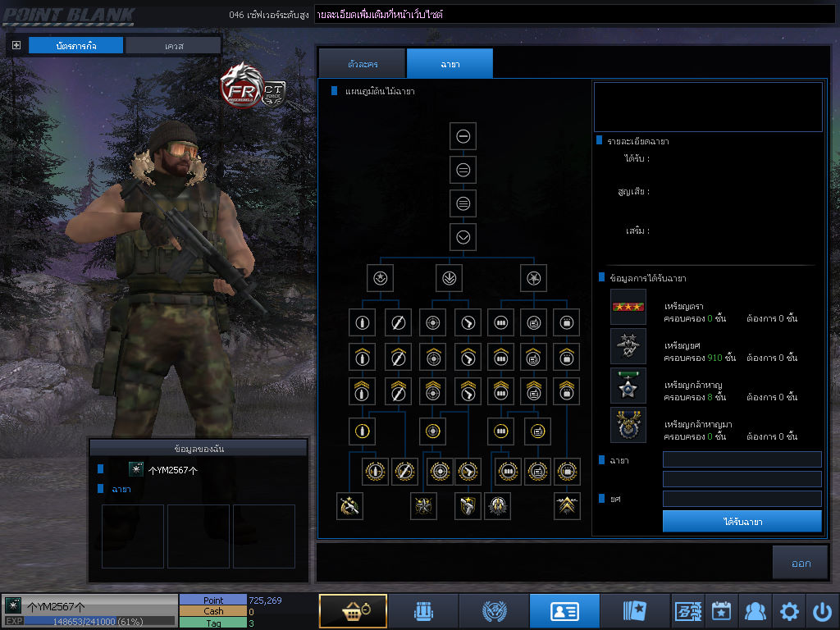This screenshot has height=630, width=840.
Task: Switch to the บัตรภารกิจ tab
Action: point(76,46)
